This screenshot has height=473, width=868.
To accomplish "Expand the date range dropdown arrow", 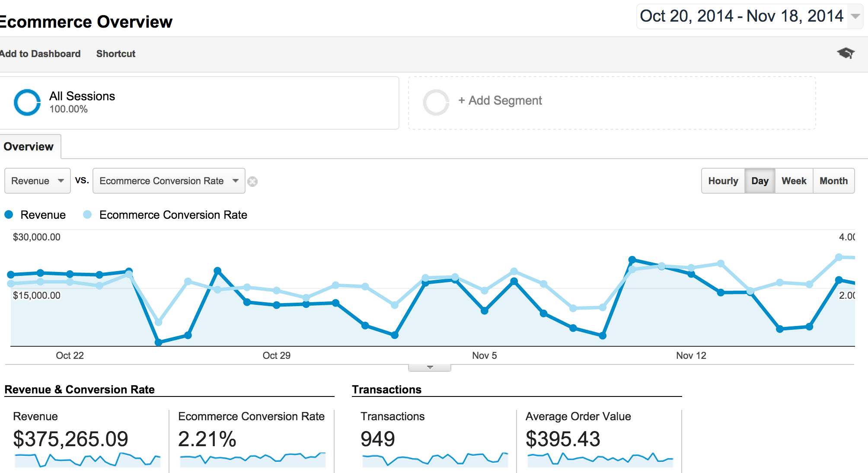I will click(x=855, y=16).
